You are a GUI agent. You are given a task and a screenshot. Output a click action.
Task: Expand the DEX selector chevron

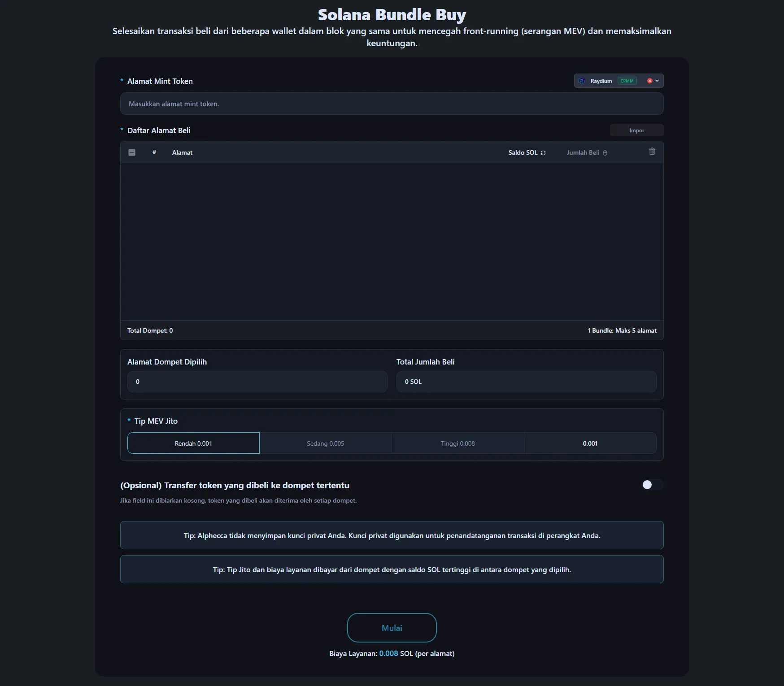(x=657, y=81)
